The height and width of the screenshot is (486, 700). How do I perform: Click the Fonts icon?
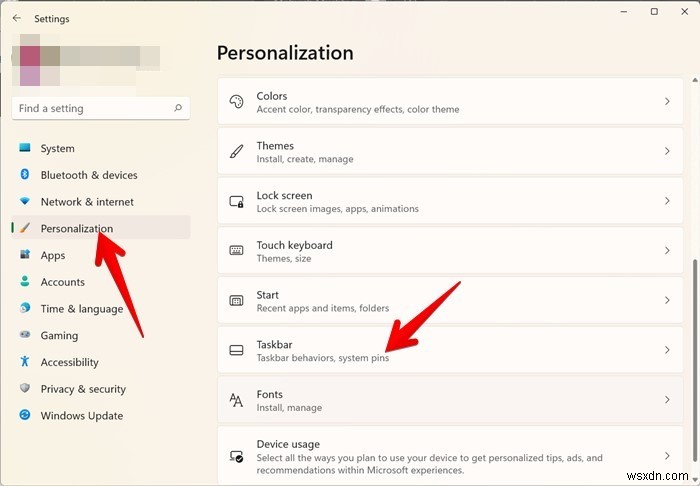pyautogui.click(x=236, y=401)
